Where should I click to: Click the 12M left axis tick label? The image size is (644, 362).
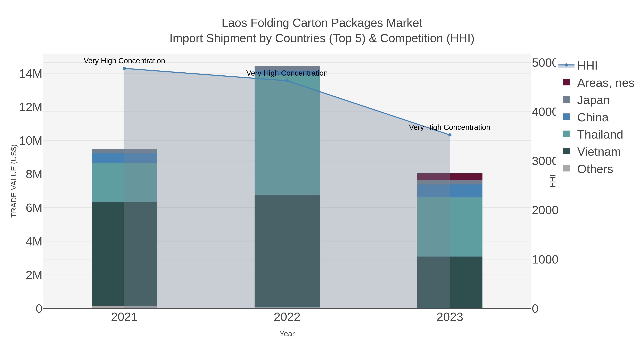tap(31, 107)
